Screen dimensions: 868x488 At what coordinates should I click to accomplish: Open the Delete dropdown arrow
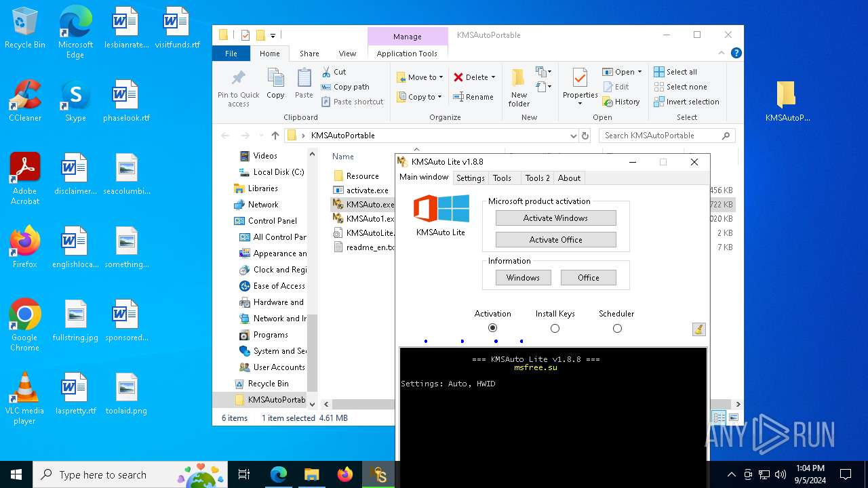click(x=493, y=77)
